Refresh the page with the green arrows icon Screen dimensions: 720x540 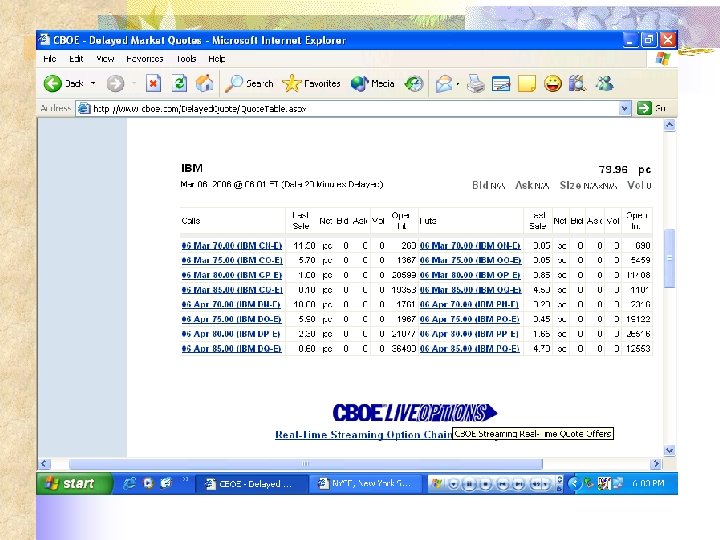click(x=180, y=84)
